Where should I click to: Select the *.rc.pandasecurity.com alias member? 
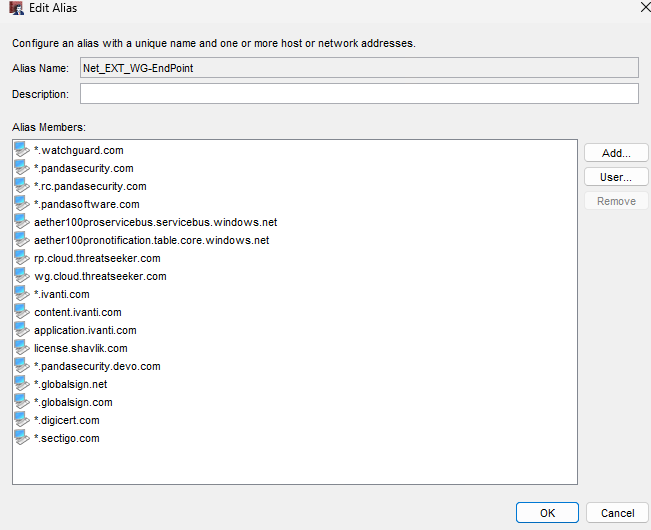[90, 186]
